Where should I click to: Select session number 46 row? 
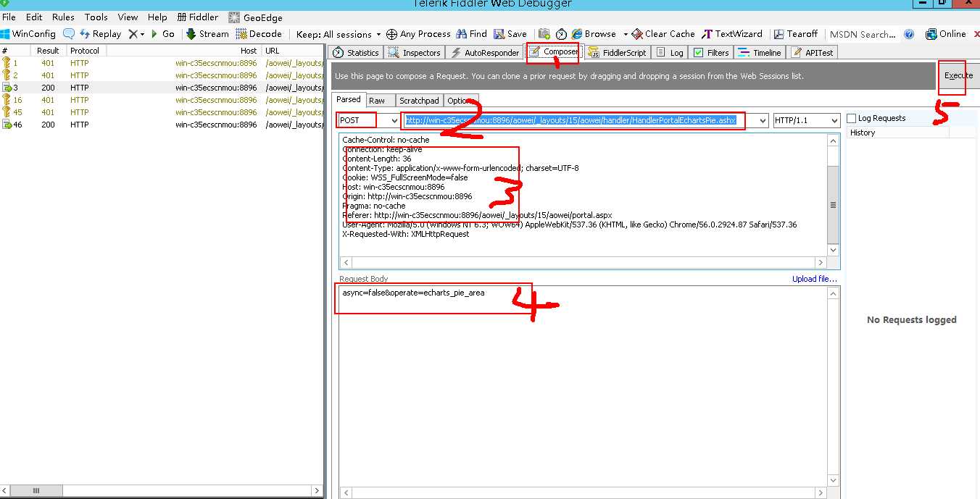(x=162, y=125)
